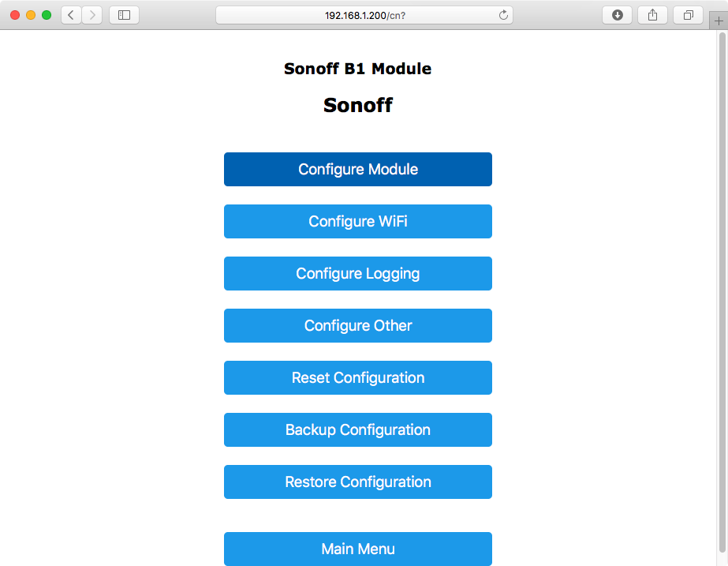Open Configure Module page
Image resolution: width=728 pixels, height=566 pixels.
tap(358, 169)
